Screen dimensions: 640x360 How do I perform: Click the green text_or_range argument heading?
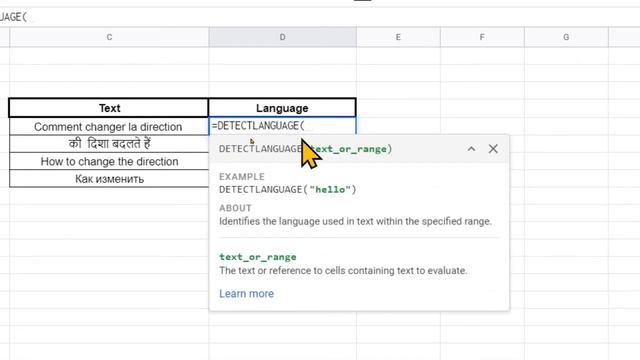pyautogui.click(x=258, y=257)
